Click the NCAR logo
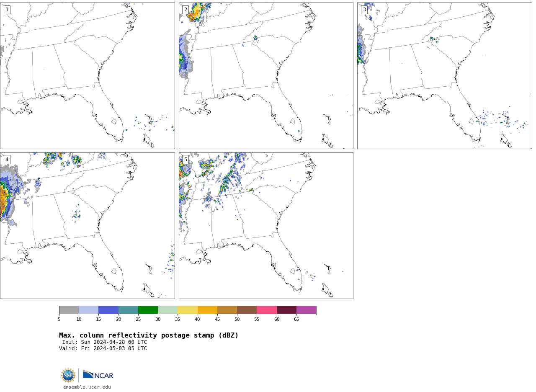This screenshot has height=392, width=536. (x=98, y=375)
